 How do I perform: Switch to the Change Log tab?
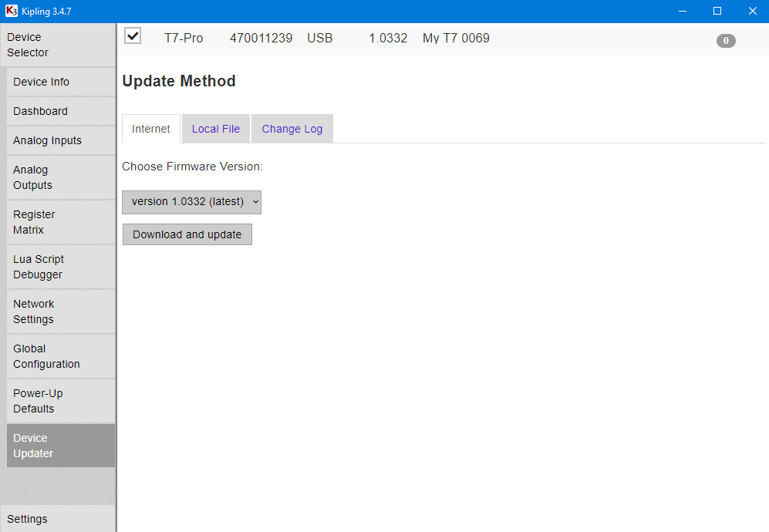pyautogui.click(x=292, y=129)
